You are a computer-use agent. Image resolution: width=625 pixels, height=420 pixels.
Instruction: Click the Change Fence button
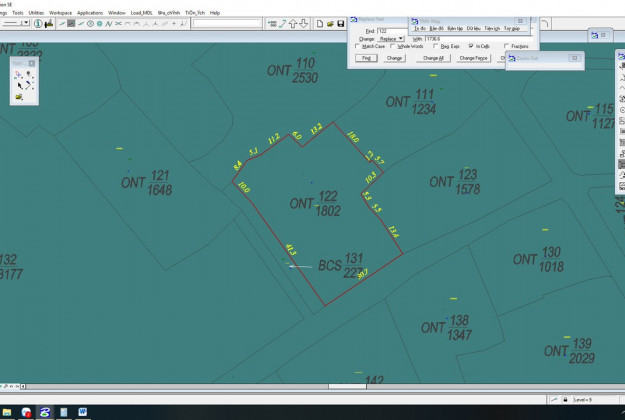tap(473, 58)
